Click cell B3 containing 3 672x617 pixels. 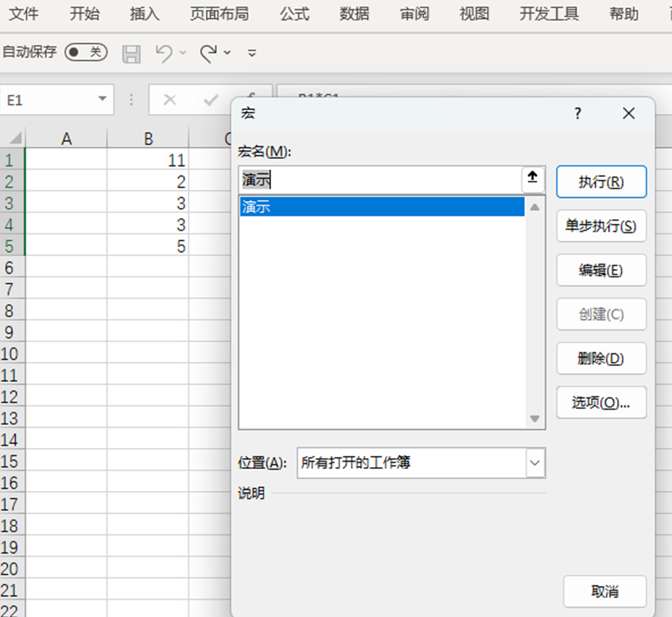click(x=148, y=203)
